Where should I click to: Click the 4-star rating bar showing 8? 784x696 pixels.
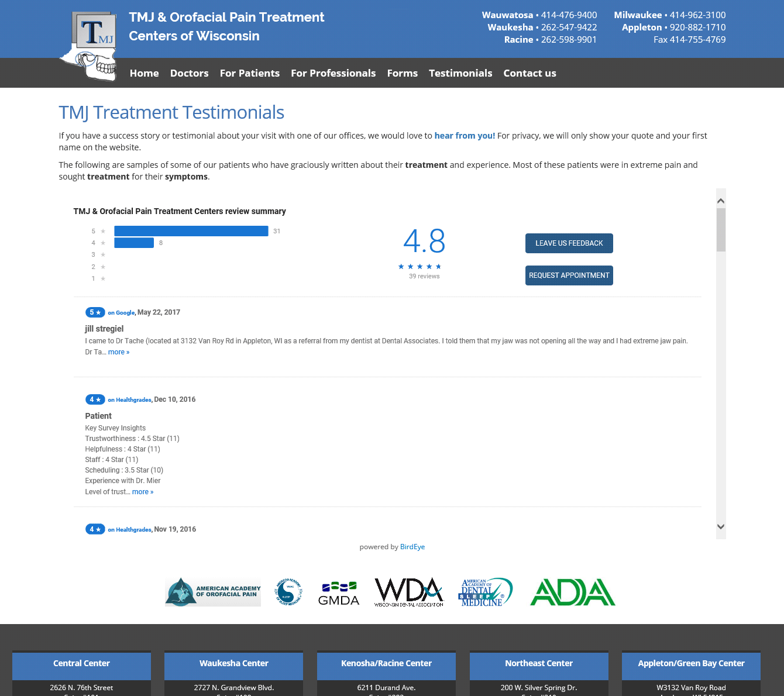coord(134,243)
